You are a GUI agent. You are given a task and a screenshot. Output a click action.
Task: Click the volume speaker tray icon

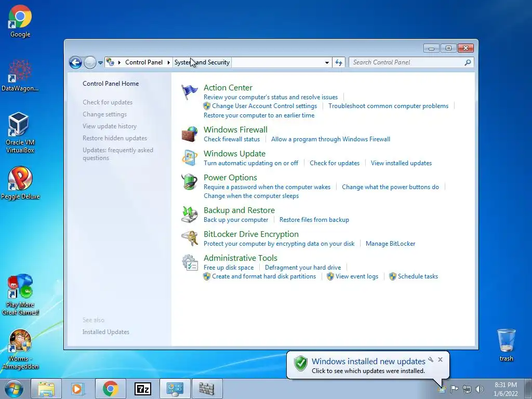(x=480, y=389)
